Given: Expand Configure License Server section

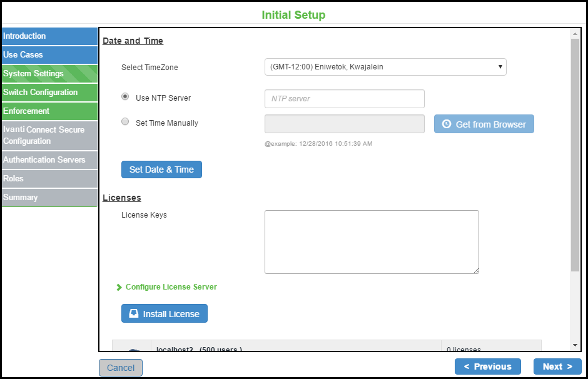Looking at the screenshot, I should click(171, 287).
